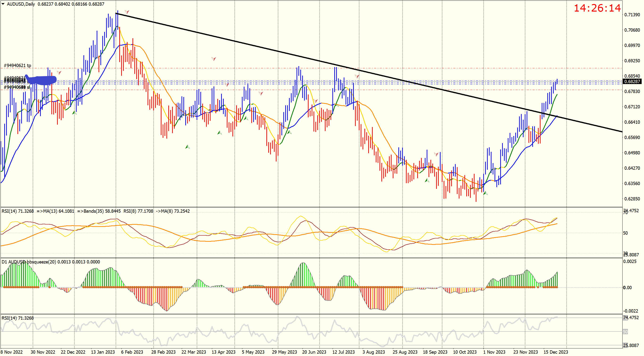
Task: Click the black trendline's starting point at the January high
Action: [116, 13]
